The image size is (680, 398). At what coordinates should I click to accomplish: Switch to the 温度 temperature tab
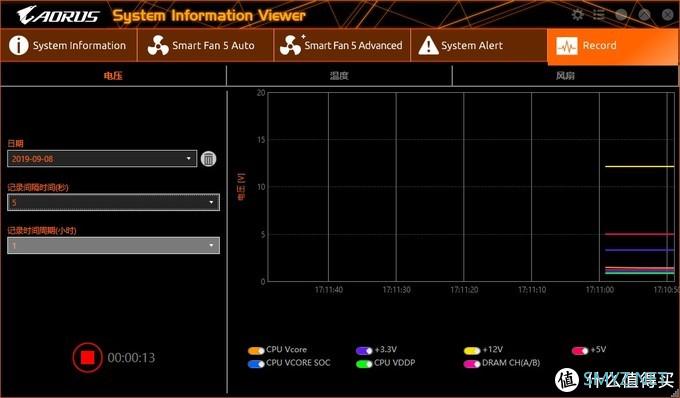pyautogui.click(x=339, y=76)
